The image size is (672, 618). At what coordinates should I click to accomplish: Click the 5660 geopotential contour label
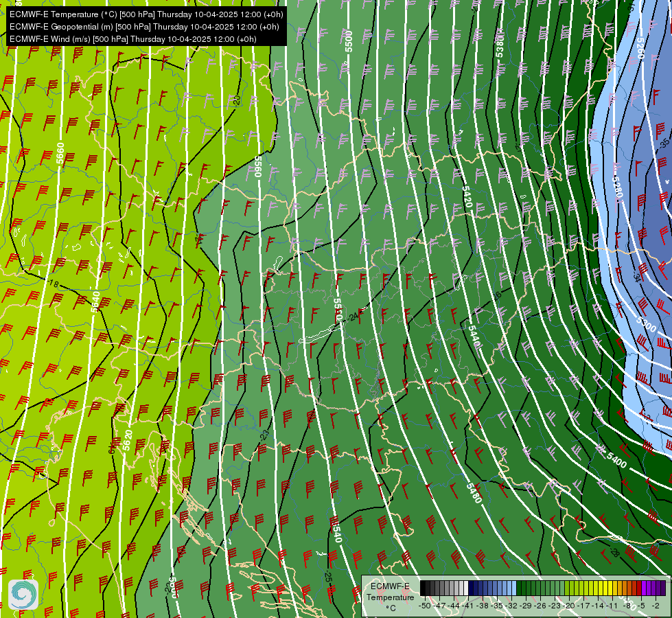point(60,154)
